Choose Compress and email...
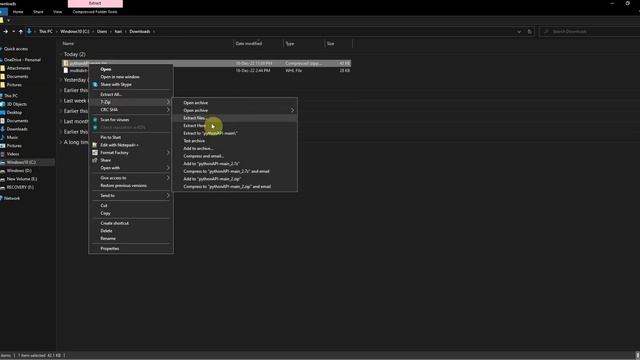This screenshot has width=640, height=360. (235, 156)
